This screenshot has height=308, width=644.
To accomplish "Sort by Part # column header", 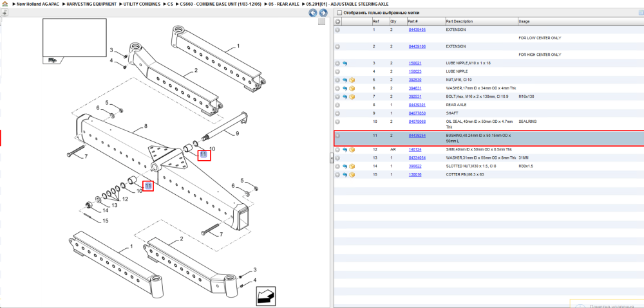I will point(413,21).
